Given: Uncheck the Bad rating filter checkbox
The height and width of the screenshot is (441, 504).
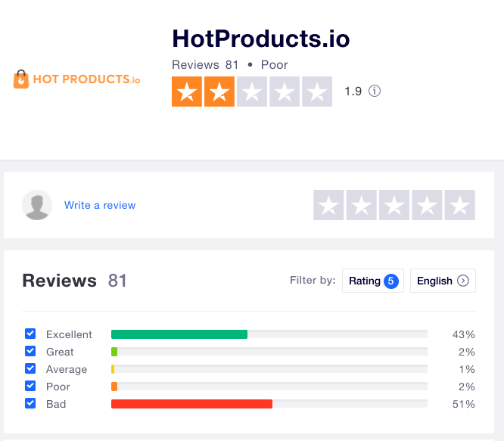Looking at the screenshot, I should [30, 403].
